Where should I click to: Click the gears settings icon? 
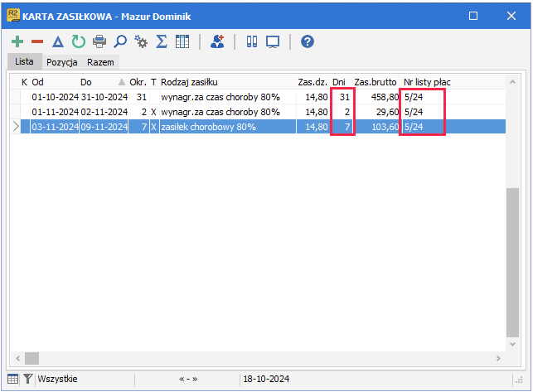point(141,41)
